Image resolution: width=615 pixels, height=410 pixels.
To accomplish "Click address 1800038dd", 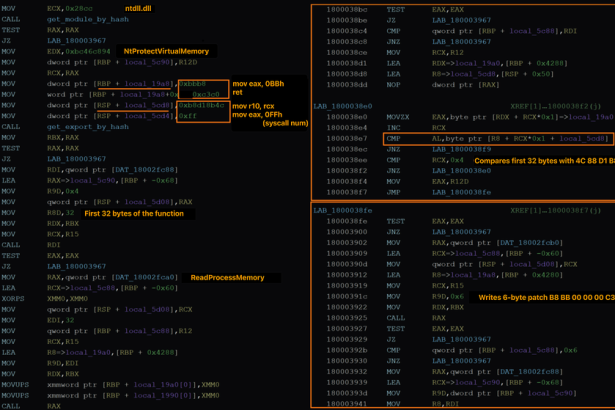I will (347, 85).
